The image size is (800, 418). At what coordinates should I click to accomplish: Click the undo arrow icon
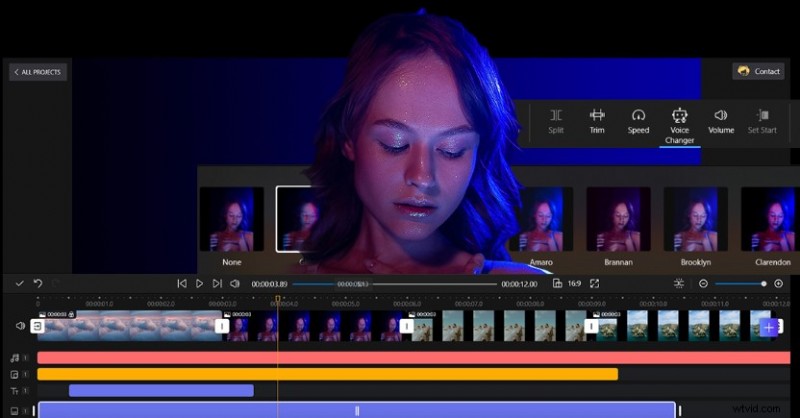point(38,284)
